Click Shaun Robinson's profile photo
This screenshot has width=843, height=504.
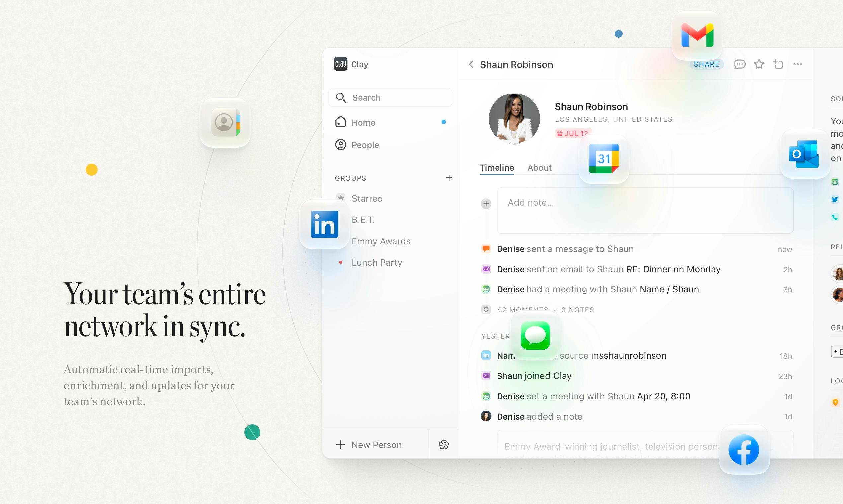514,119
